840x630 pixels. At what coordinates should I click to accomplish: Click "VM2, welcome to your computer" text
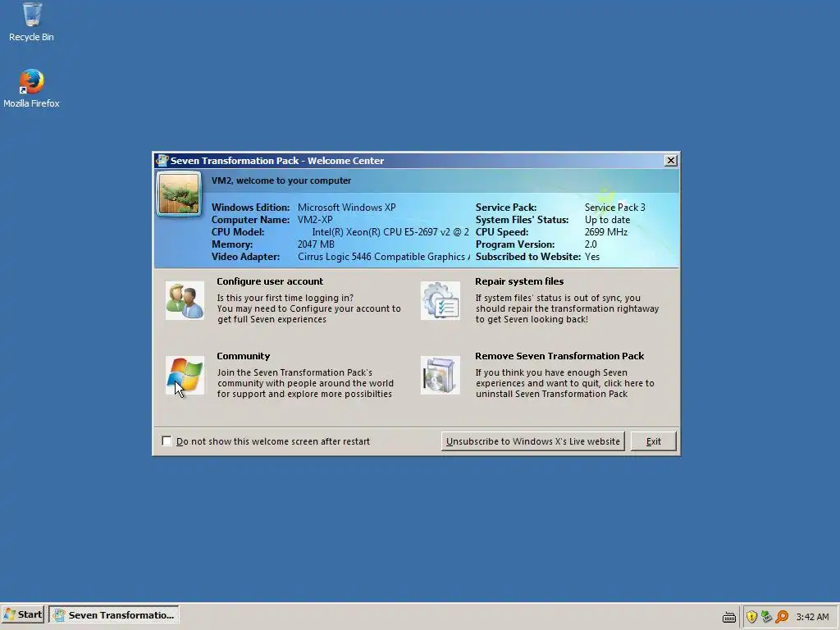[281, 180]
